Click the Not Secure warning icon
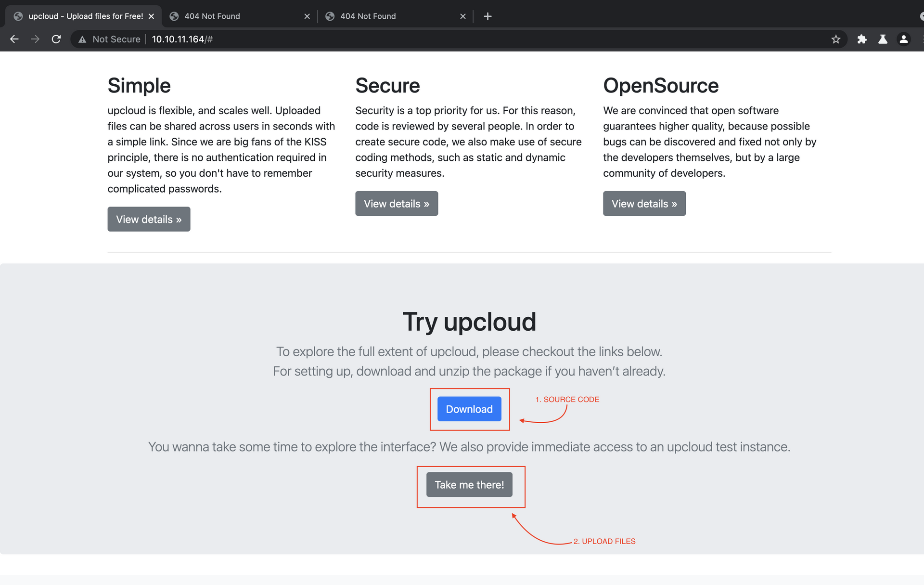The image size is (924, 585). 82,39
